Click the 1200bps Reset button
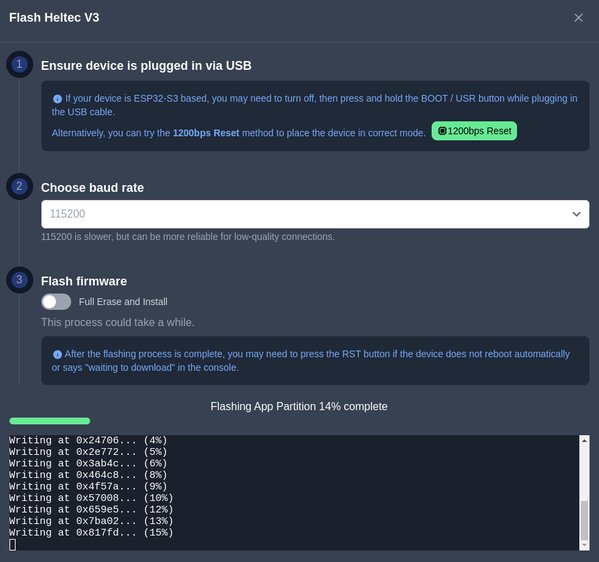 (474, 131)
